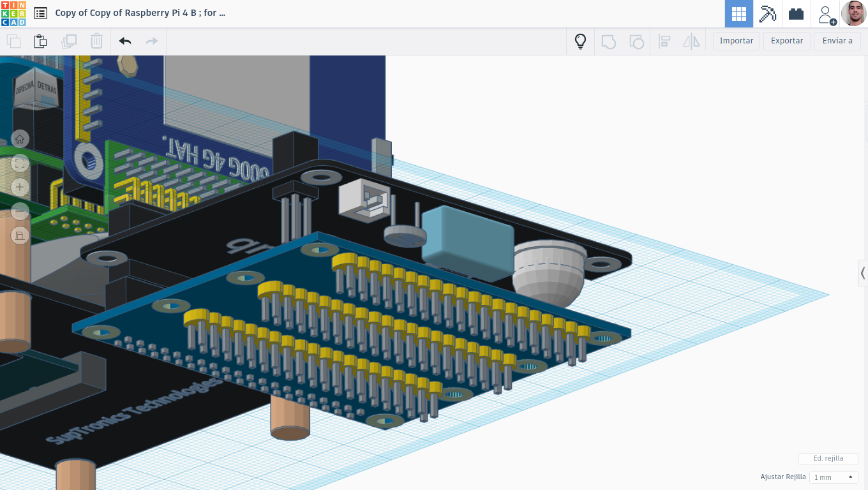
Task: Zoom out with the minus button
Action: [x=20, y=211]
